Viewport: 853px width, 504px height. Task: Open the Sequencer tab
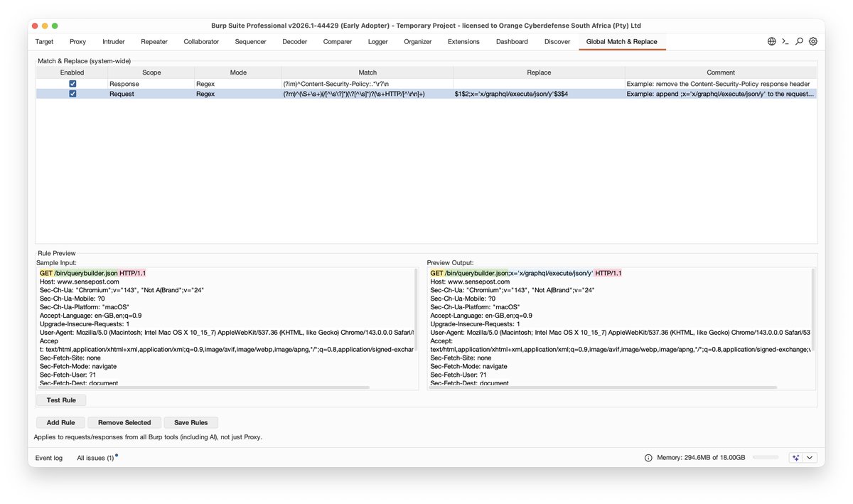tap(250, 42)
